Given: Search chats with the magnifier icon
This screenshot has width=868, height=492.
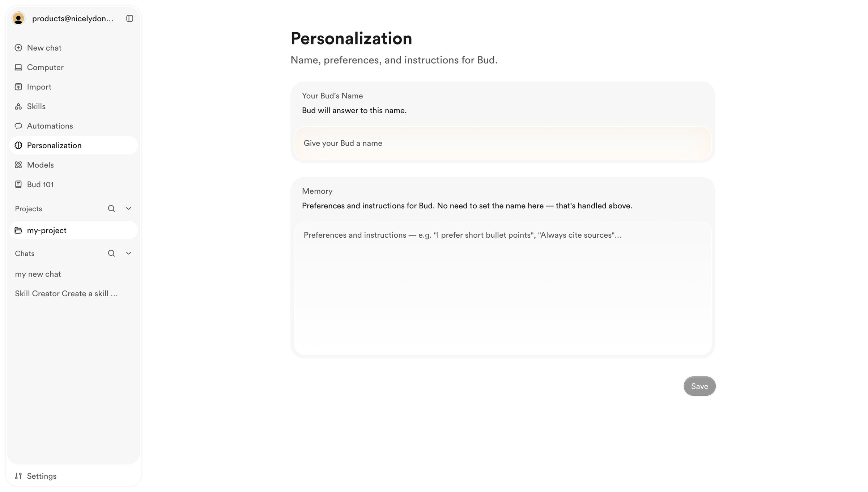Looking at the screenshot, I should (111, 254).
